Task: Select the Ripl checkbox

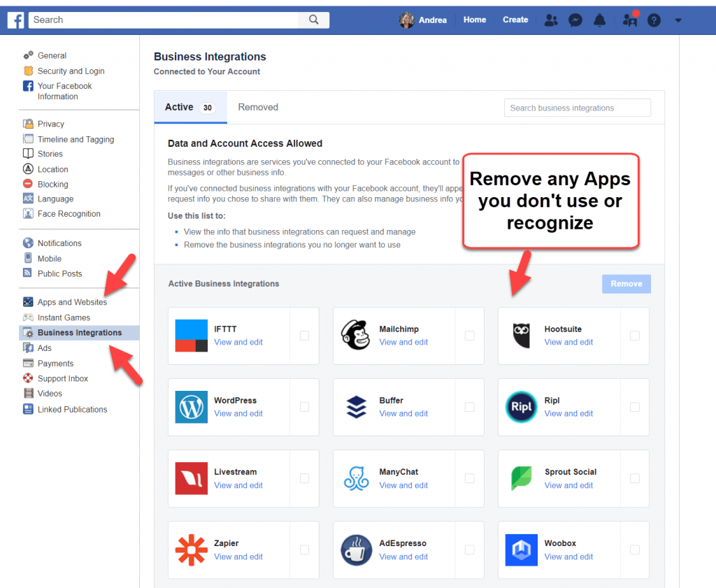Action: pos(635,407)
